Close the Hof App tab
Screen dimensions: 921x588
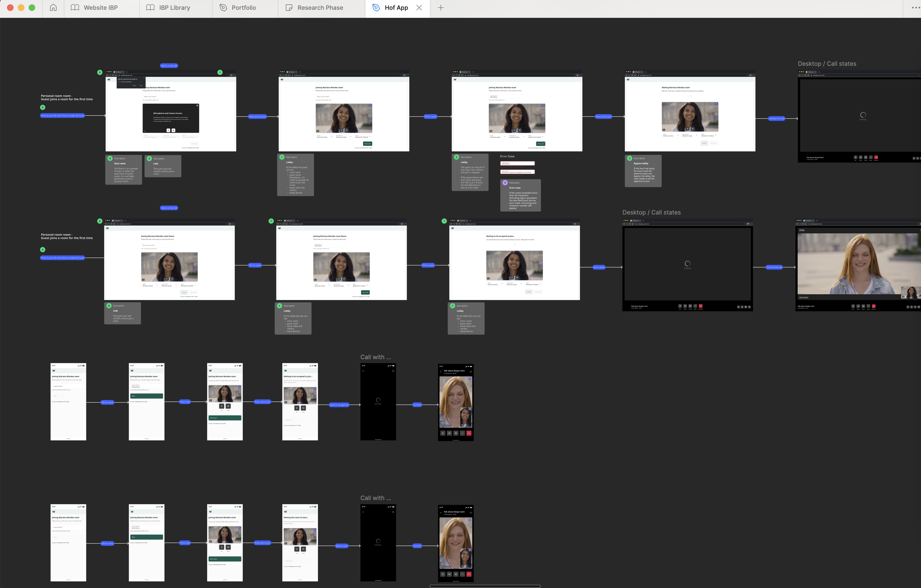click(x=419, y=8)
